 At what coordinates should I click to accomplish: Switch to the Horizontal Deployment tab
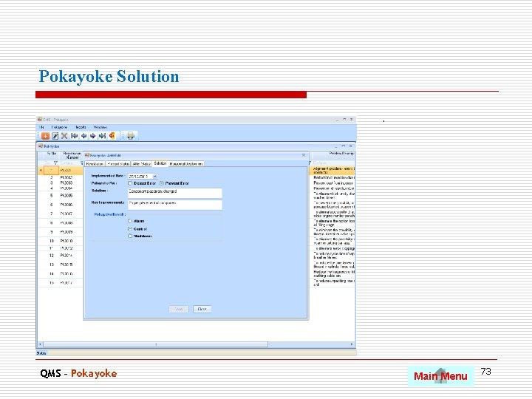186,164
